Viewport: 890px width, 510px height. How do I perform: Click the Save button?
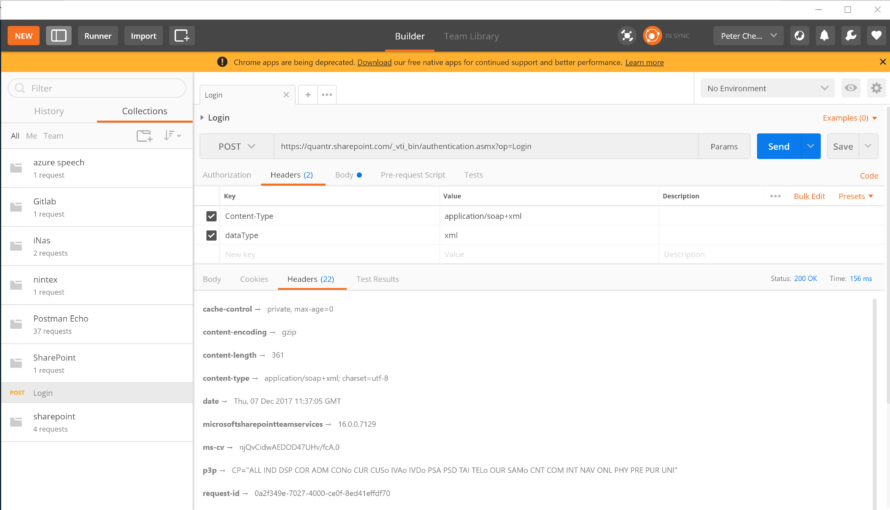pyautogui.click(x=843, y=146)
